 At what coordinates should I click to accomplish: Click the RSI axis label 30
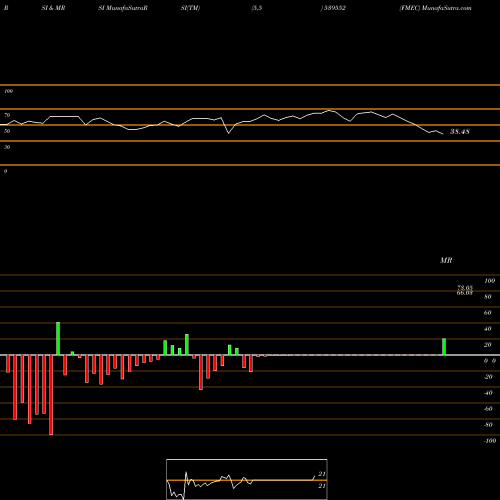pyautogui.click(x=7, y=147)
